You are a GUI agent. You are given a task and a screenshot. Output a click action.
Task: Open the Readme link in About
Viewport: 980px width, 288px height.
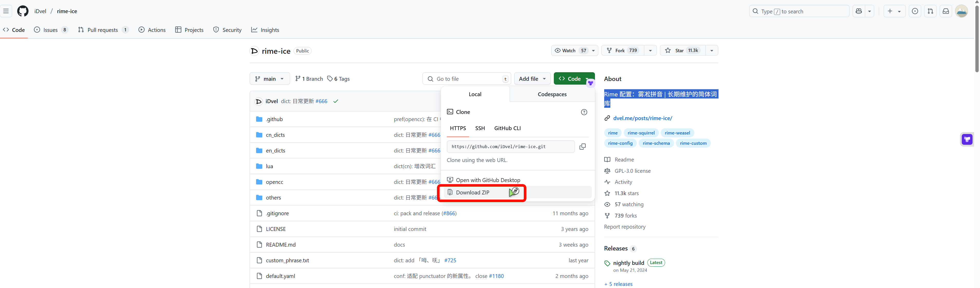pos(624,160)
